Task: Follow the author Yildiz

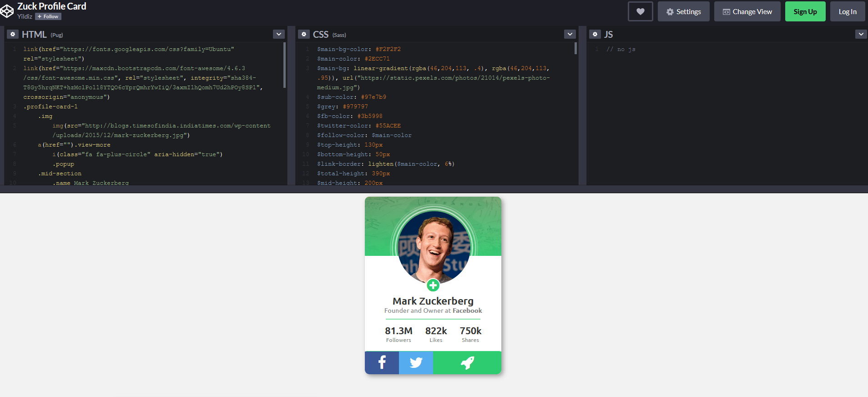Action: point(48,16)
